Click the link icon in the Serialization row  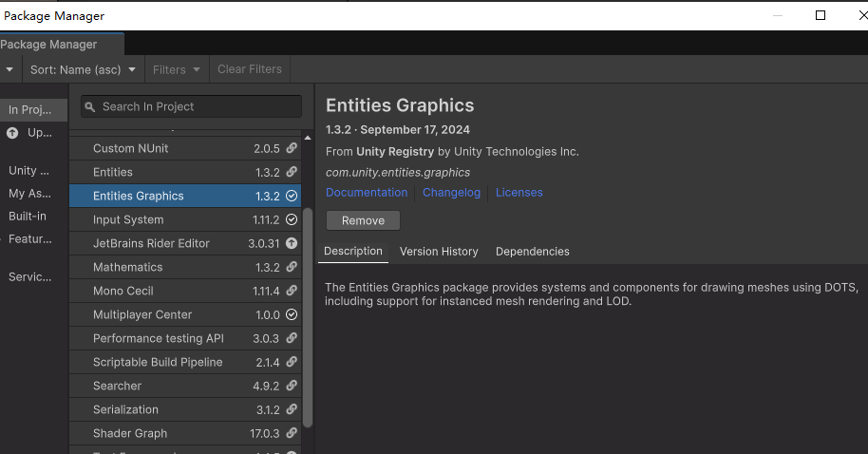[292, 409]
